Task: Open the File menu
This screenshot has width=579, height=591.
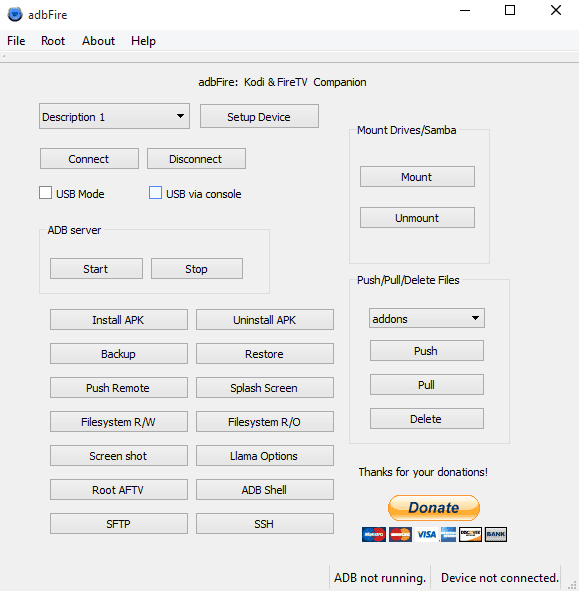Action: (x=16, y=41)
